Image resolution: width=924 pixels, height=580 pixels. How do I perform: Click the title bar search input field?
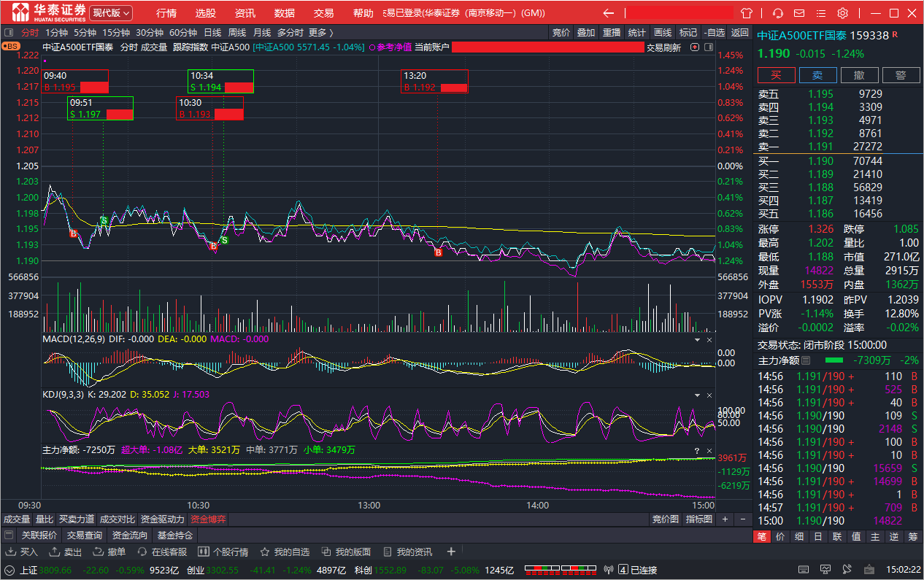[x=679, y=13]
